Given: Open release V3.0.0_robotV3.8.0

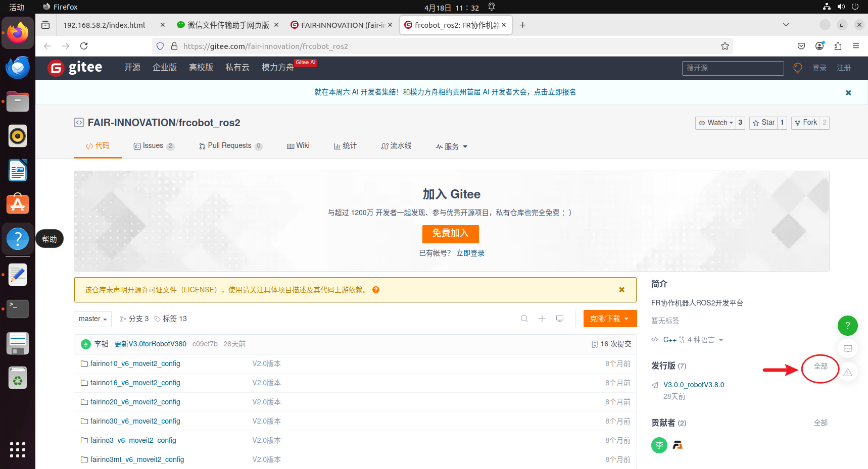Looking at the screenshot, I should (694, 385).
